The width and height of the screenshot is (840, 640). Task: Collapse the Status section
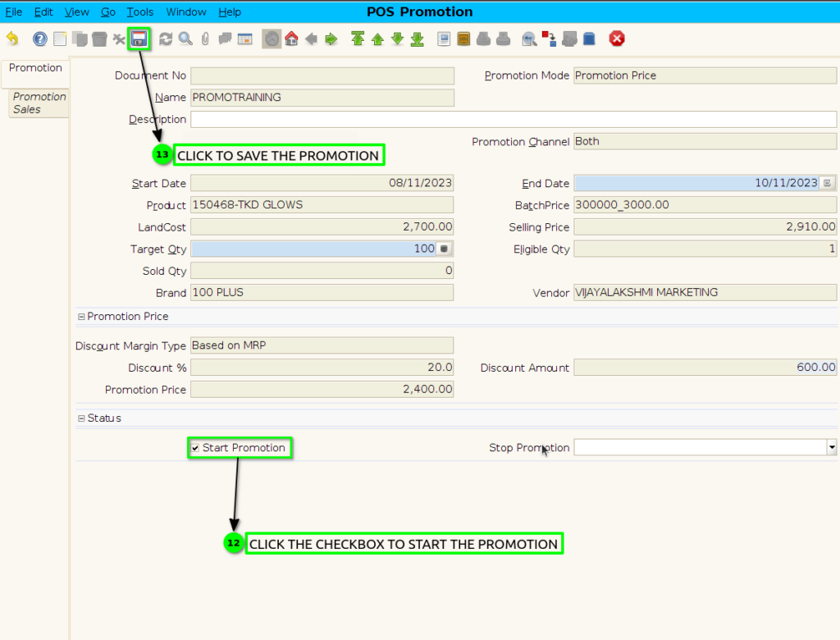pyautogui.click(x=81, y=418)
